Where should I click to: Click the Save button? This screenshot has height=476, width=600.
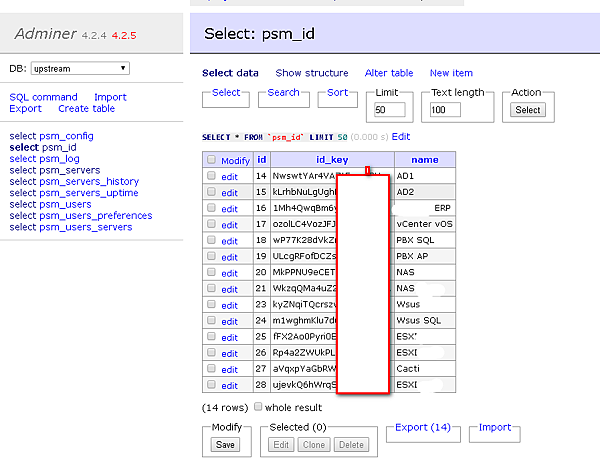pos(225,445)
